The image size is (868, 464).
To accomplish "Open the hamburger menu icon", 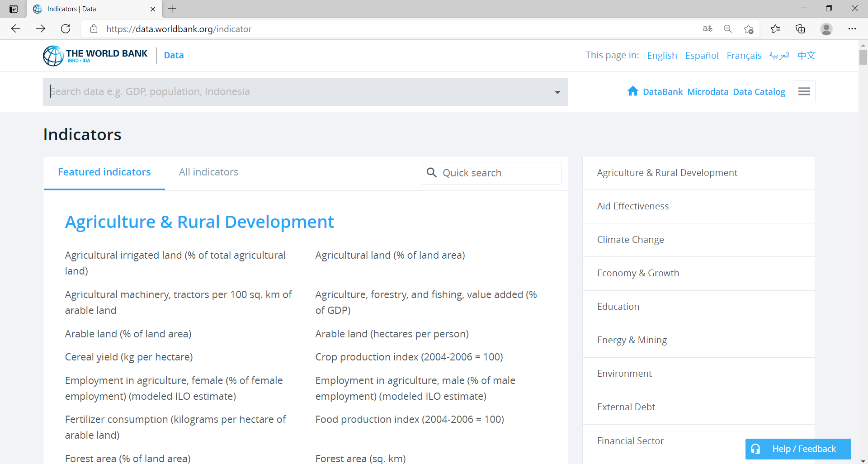I will pos(804,92).
